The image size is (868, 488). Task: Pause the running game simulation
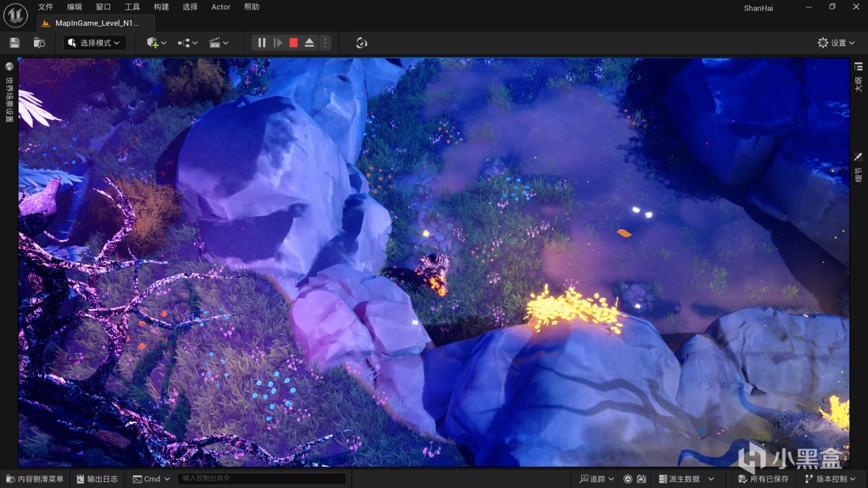262,43
